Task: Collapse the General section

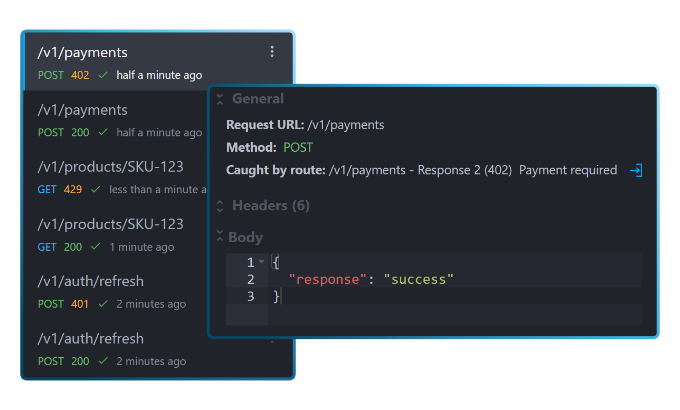Action: click(x=220, y=99)
